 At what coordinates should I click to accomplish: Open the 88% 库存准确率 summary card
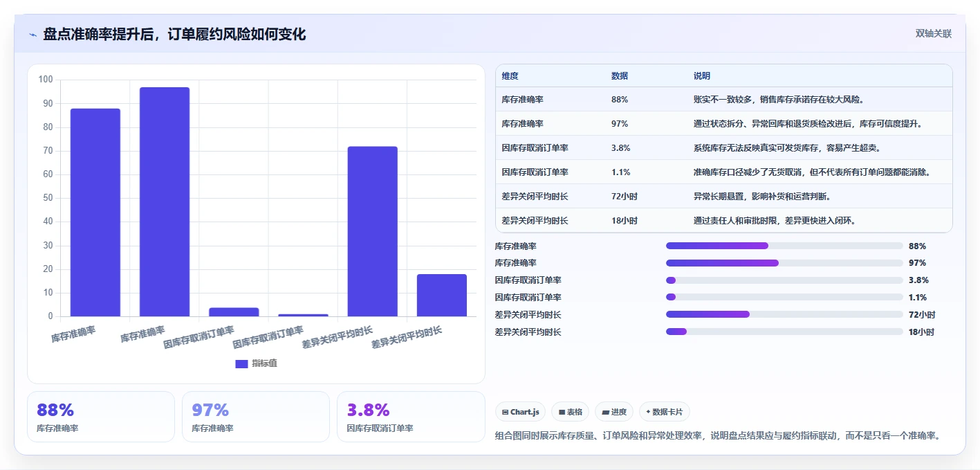101,416
